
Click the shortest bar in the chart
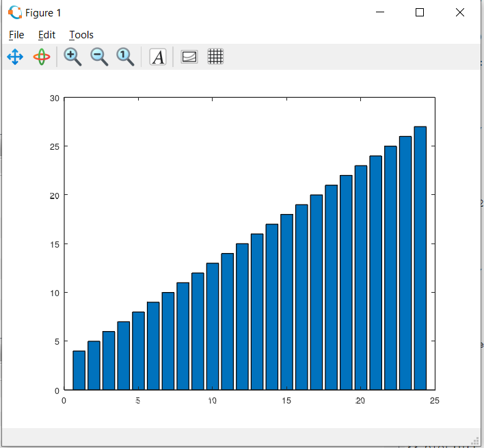click(x=79, y=371)
